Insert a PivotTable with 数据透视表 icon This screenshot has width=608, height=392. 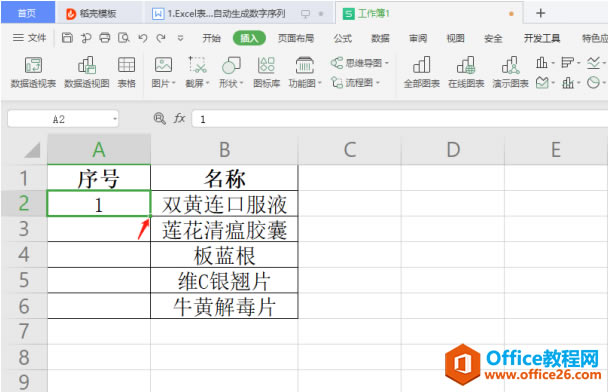click(33, 72)
